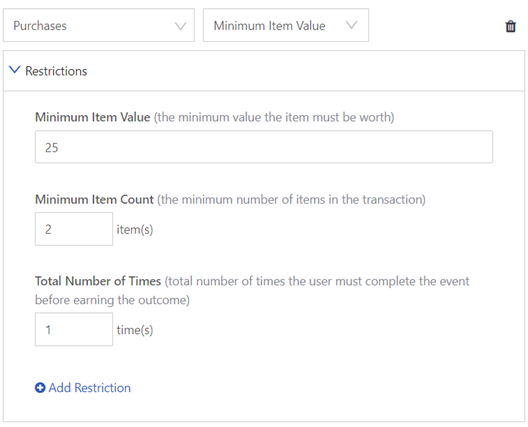Click the Total Number of Times field showing 1
Screen dimensions: 528x427
[74, 329]
